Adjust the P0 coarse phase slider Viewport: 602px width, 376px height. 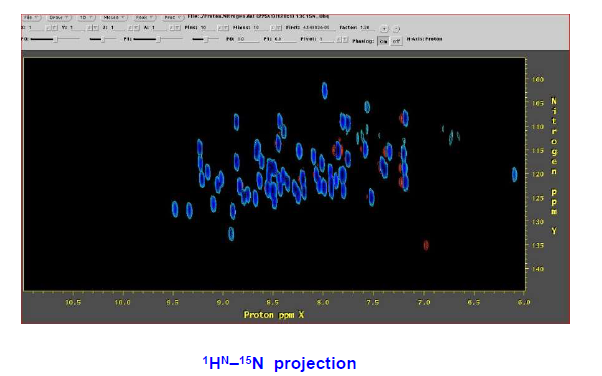(x=55, y=39)
